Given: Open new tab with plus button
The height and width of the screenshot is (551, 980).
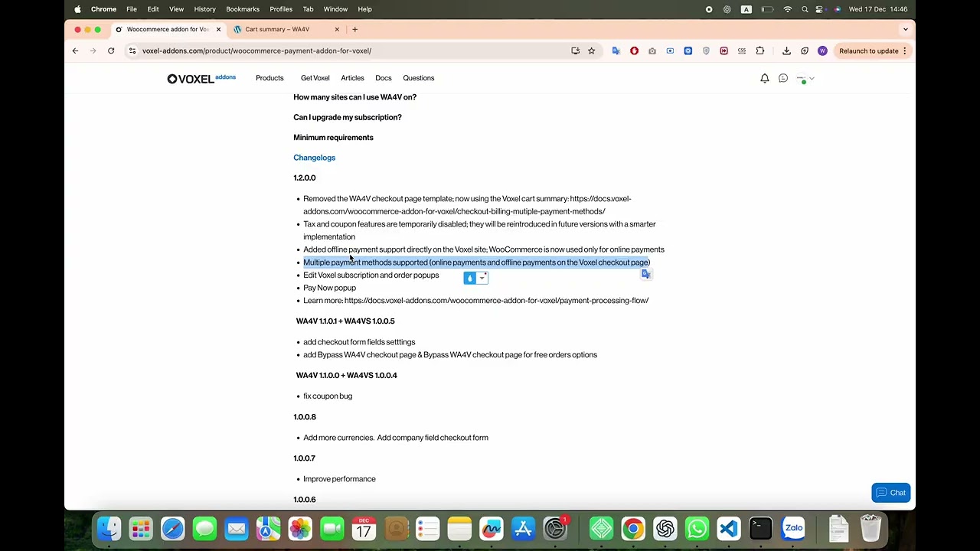Looking at the screenshot, I should 354,29.
